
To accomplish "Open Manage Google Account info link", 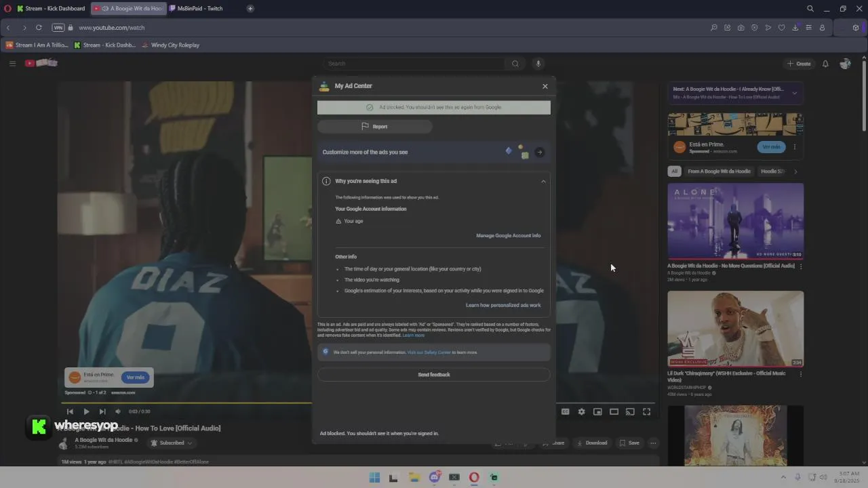I will click(509, 236).
